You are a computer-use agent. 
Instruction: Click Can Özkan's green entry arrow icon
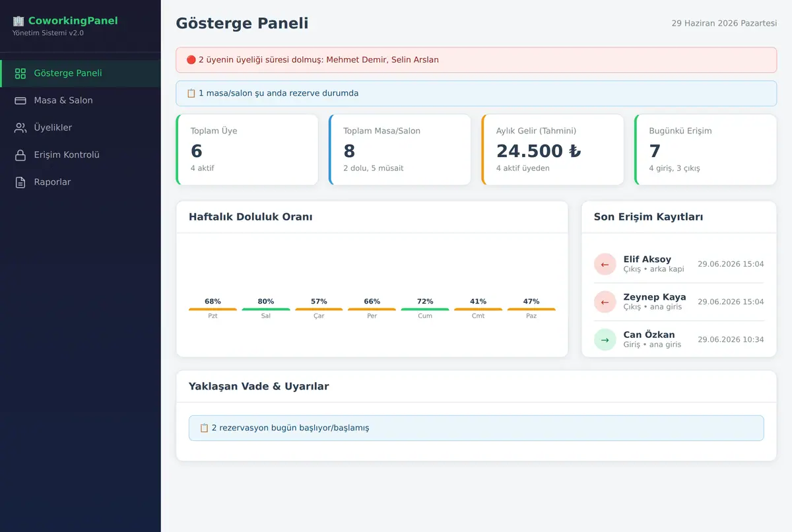click(605, 339)
